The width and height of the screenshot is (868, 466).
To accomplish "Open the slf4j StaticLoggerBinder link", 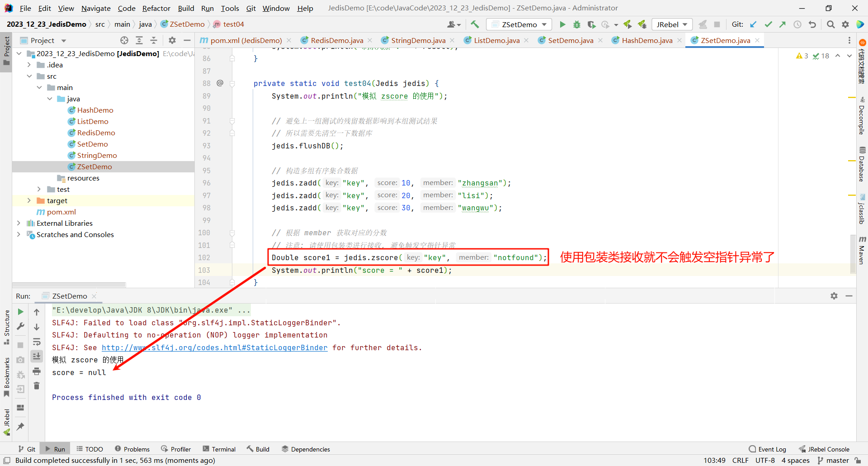I will (x=214, y=347).
